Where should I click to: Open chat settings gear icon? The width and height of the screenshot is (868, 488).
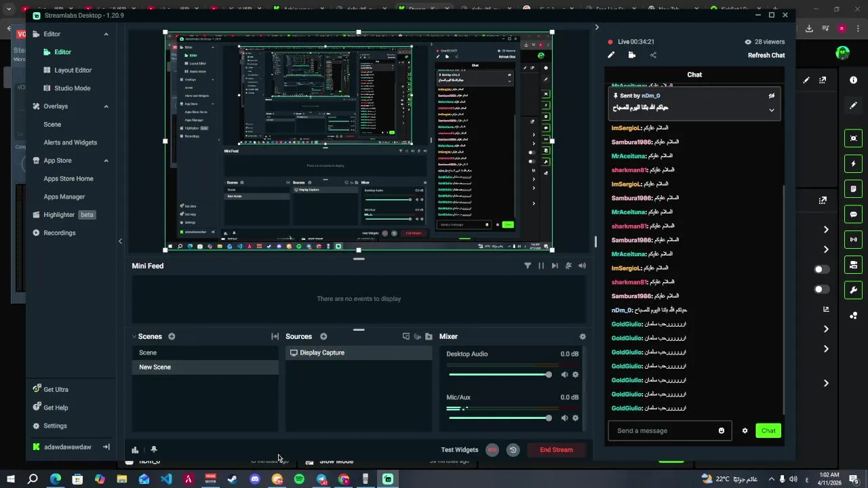[745, 430]
